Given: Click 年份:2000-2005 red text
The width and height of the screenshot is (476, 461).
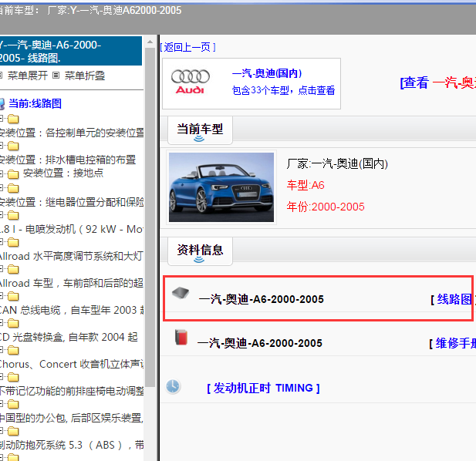Looking at the screenshot, I should pos(326,207).
